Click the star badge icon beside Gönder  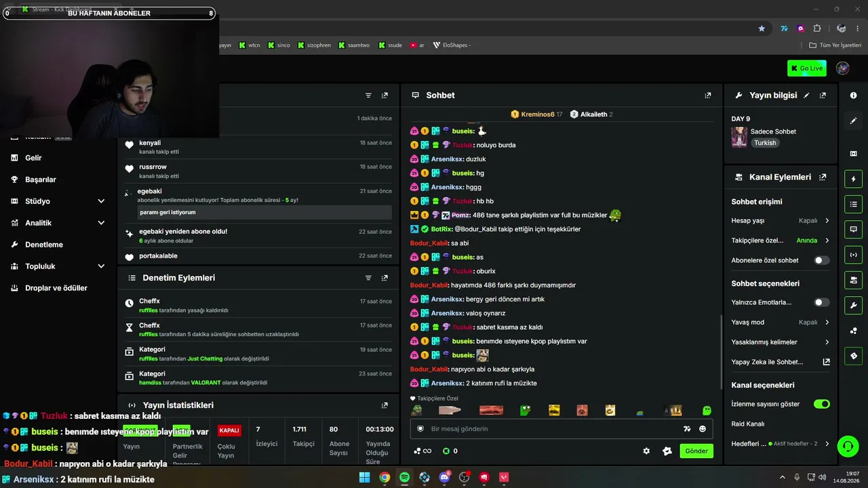[667, 451]
